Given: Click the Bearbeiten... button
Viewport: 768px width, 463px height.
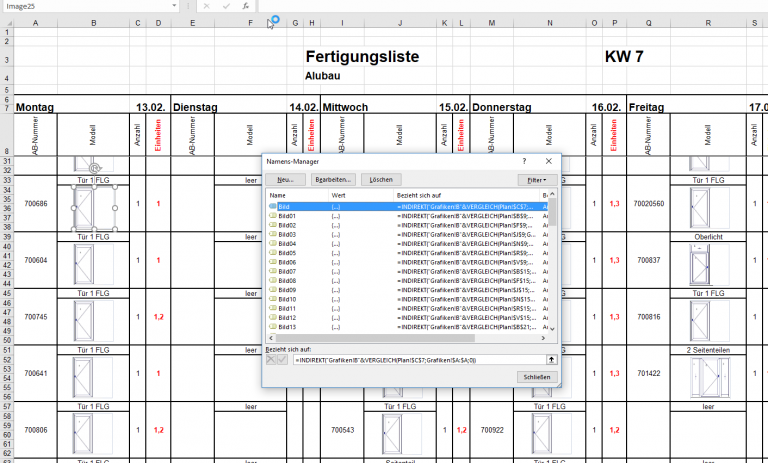Looking at the screenshot, I should coord(333,180).
